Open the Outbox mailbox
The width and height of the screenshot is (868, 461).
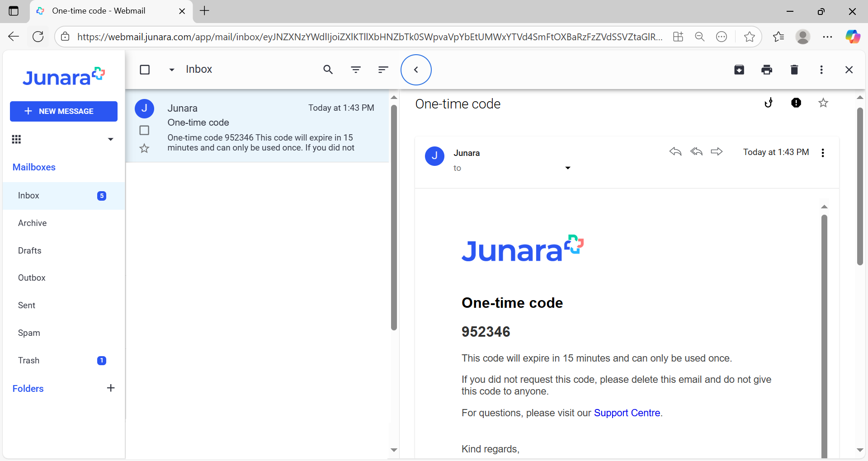(64, 278)
